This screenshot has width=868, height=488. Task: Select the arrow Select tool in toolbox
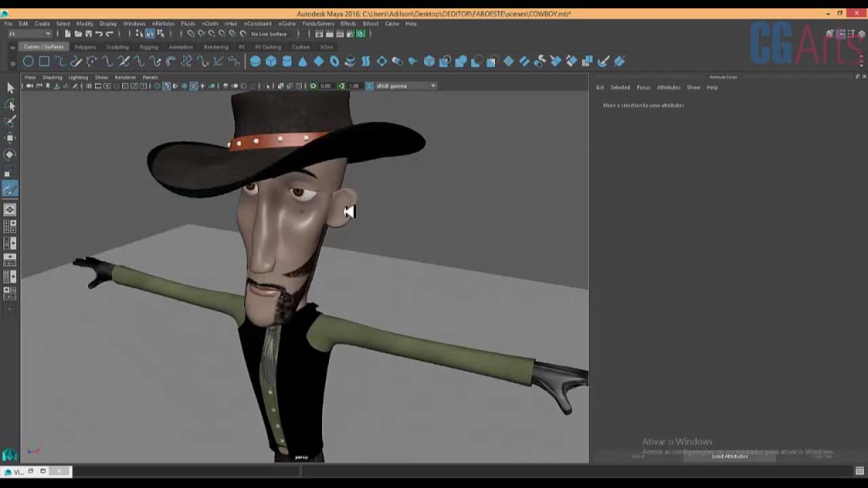[x=10, y=87]
